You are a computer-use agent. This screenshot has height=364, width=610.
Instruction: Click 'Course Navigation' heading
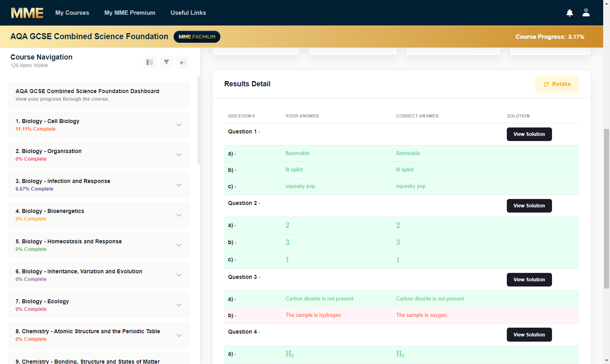tap(42, 57)
